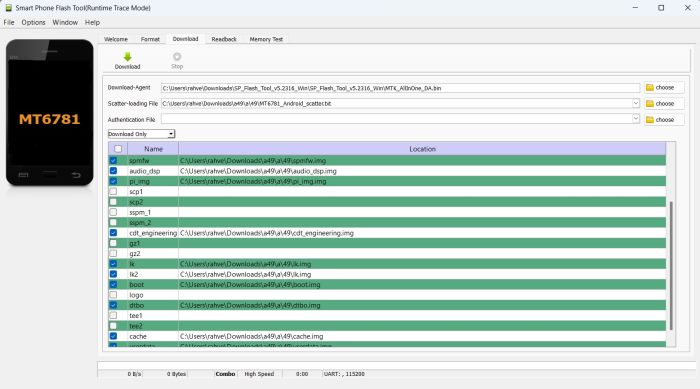The width and height of the screenshot is (700, 389).
Task: Check the scp2 partition checkbox
Action: pyautogui.click(x=113, y=202)
